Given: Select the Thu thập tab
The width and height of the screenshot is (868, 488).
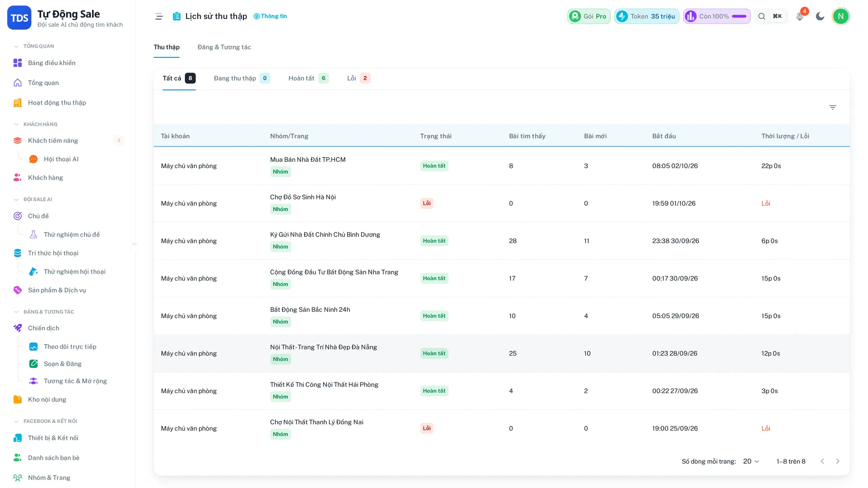Looking at the screenshot, I should tap(166, 47).
